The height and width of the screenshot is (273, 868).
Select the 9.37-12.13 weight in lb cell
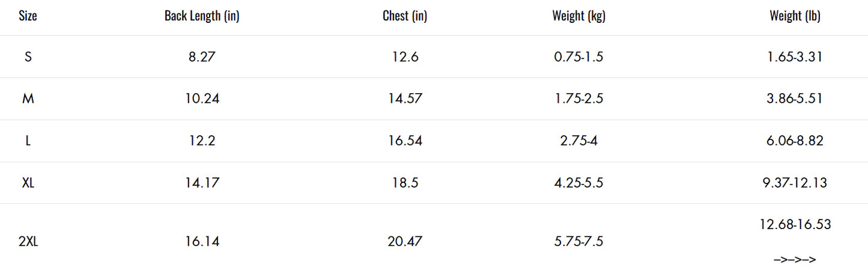pos(795,183)
